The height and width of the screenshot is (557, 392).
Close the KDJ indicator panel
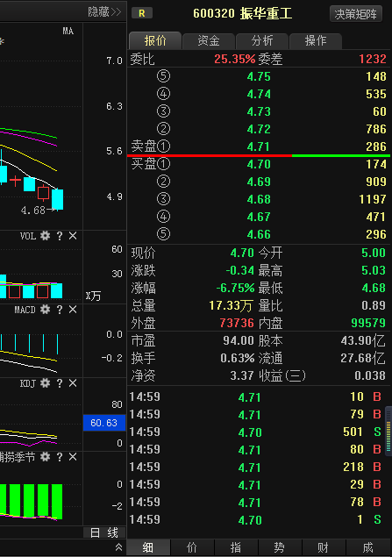73,383
